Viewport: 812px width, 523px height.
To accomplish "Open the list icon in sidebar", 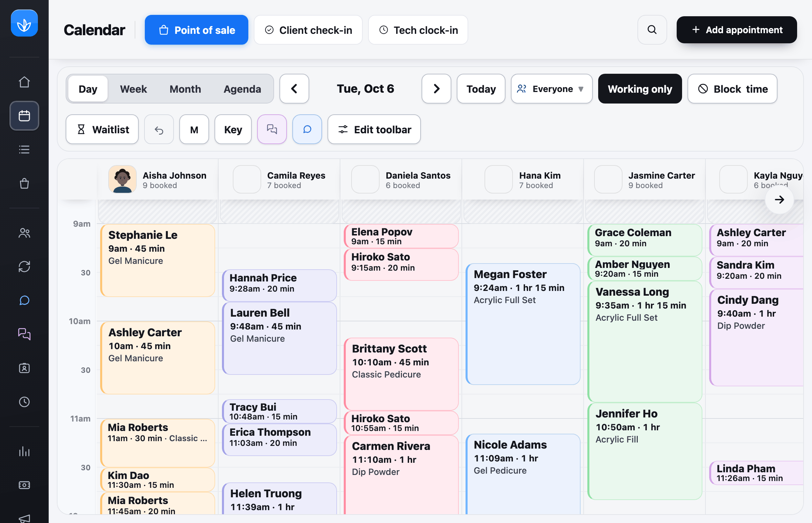I will (24, 150).
